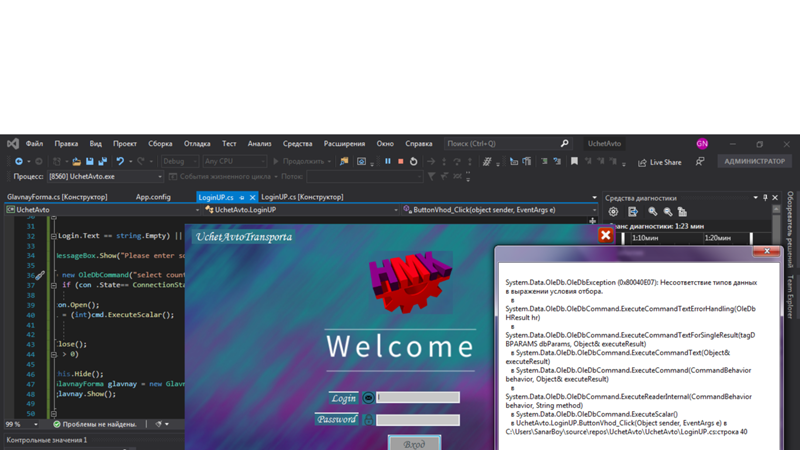Click the diagnostics panel scrollbar up arrow
This screenshot has width=800, height=450.
[x=776, y=209]
